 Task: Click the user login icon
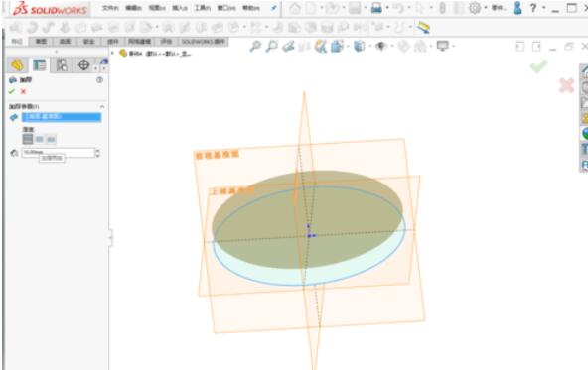(517, 8)
